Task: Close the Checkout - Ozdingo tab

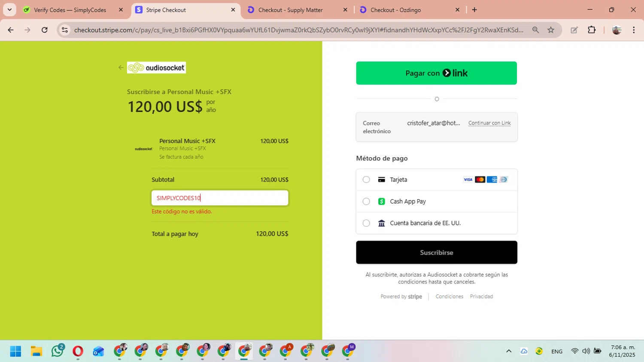Action: pyautogui.click(x=457, y=10)
